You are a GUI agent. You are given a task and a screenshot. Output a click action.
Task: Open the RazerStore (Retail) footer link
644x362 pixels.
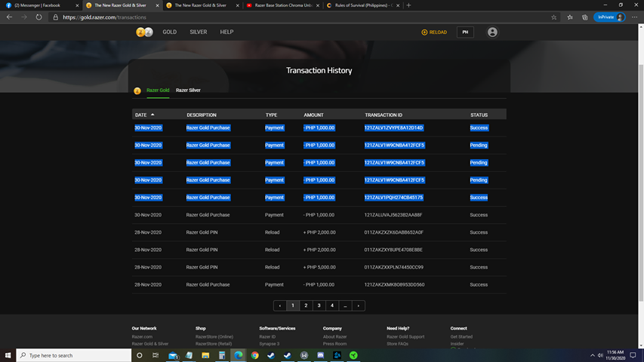click(x=214, y=344)
